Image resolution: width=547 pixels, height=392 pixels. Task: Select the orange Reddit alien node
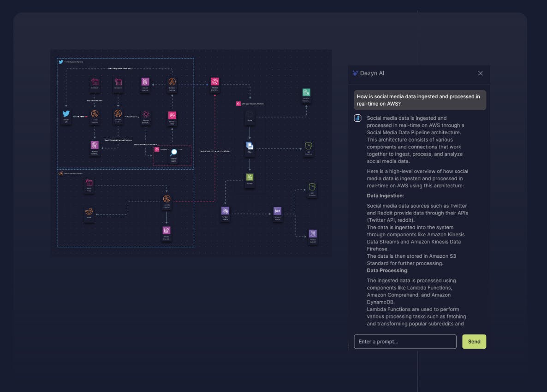click(89, 211)
